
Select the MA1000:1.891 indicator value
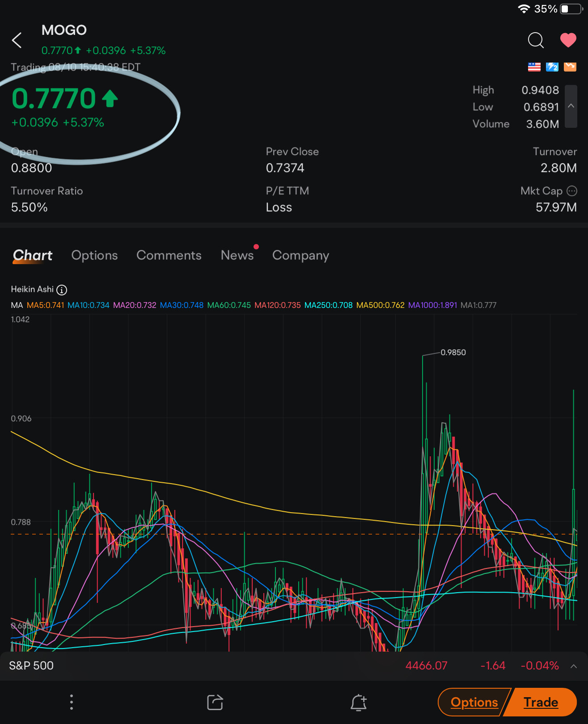click(433, 305)
